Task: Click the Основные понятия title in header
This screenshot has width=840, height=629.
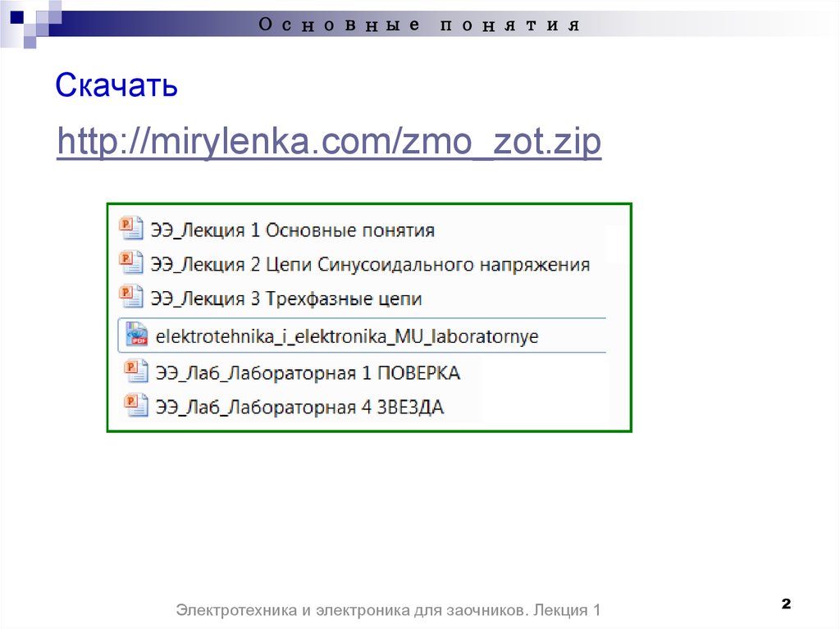Action: (x=419, y=25)
